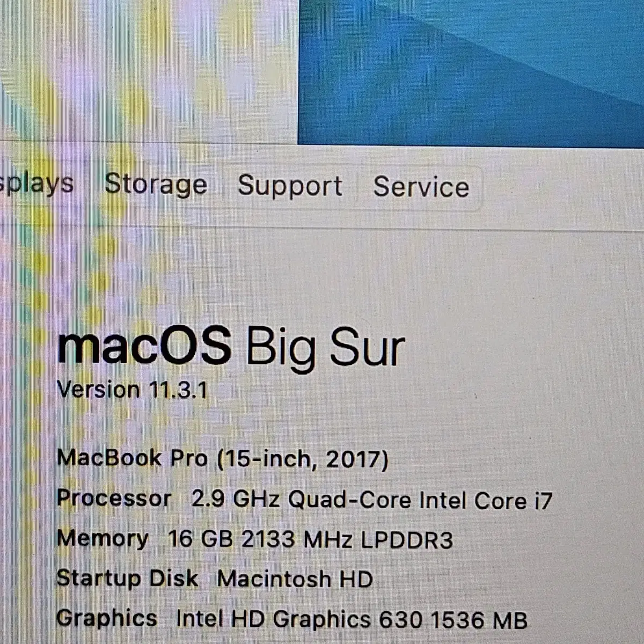Click the Macintosh HD disk name
This screenshot has height=644, width=644.
[x=295, y=579]
